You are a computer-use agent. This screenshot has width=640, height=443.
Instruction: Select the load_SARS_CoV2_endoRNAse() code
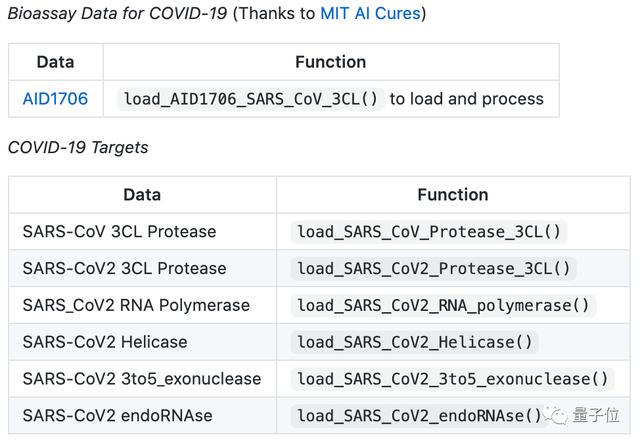[419, 416]
